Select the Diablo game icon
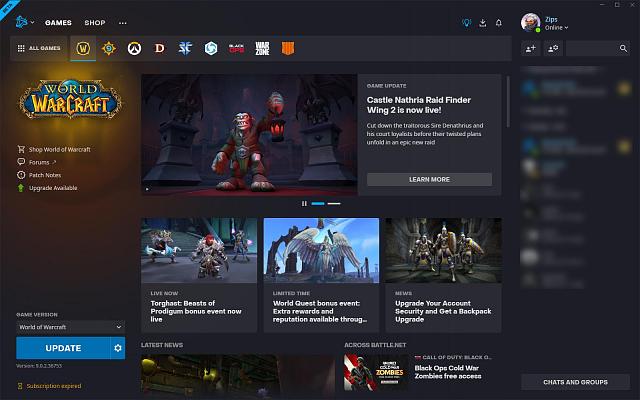 pyautogui.click(x=160, y=48)
